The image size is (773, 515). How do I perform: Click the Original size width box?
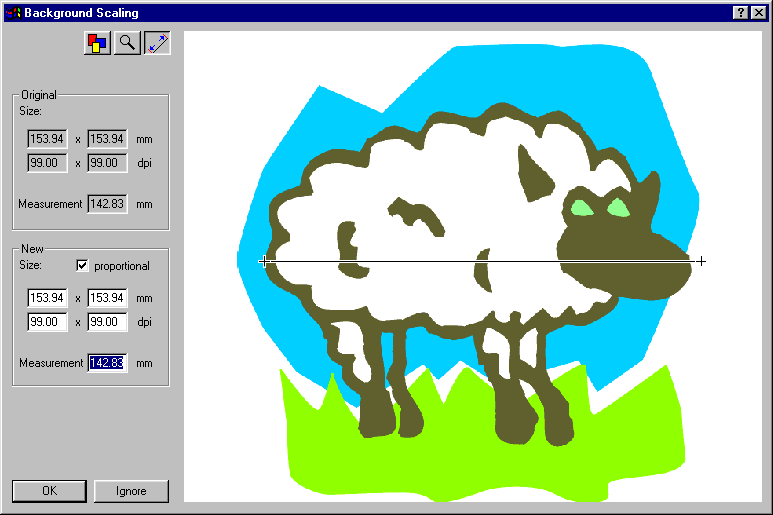[x=47, y=139]
